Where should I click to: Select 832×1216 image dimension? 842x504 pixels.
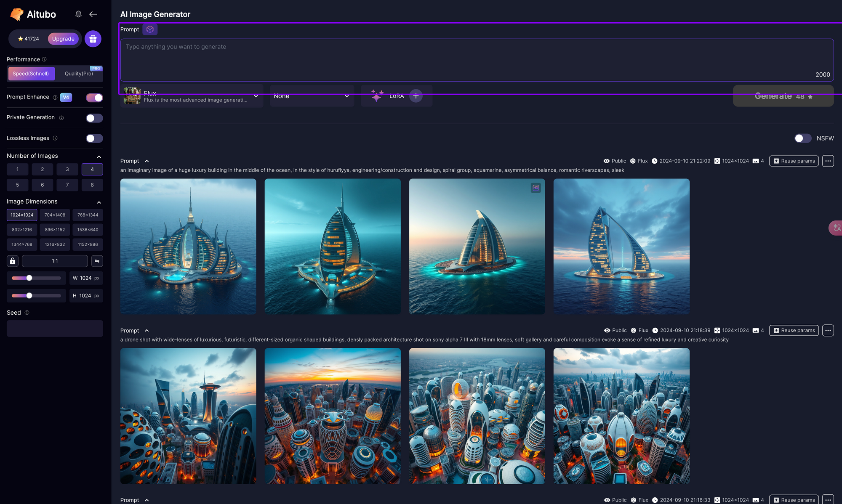(x=22, y=230)
